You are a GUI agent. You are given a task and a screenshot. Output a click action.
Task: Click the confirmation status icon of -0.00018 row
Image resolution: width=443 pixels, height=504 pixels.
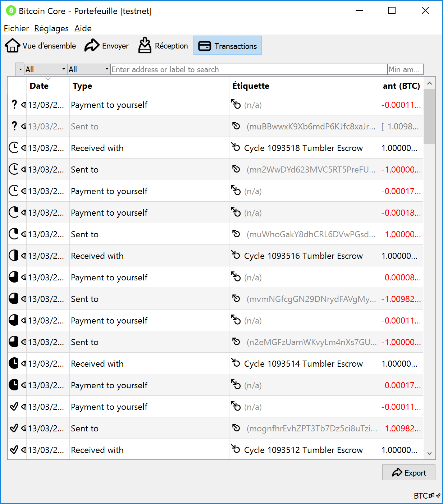pyautogui.click(x=13, y=212)
